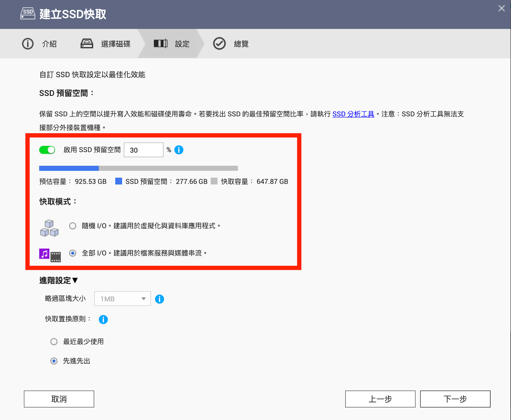511x420 pixels.
Task: Click the 647.87 GB cache capacity value
Action: pos(272,182)
